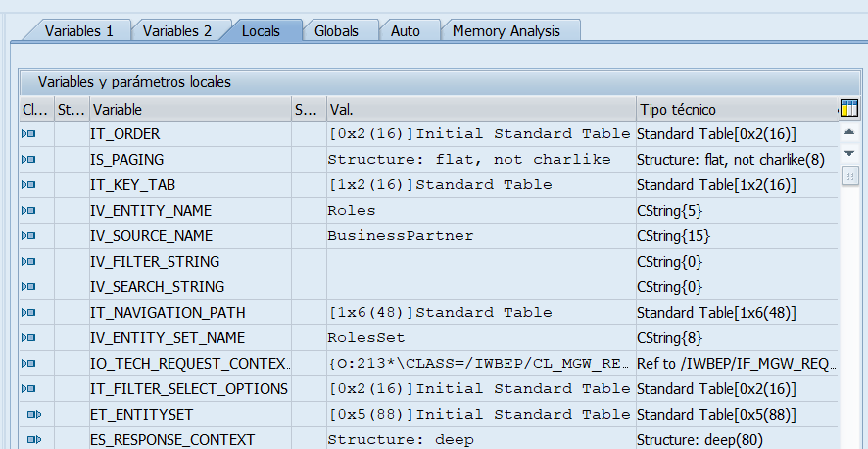
Task: Open the Auto tab
Action: pyautogui.click(x=405, y=31)
